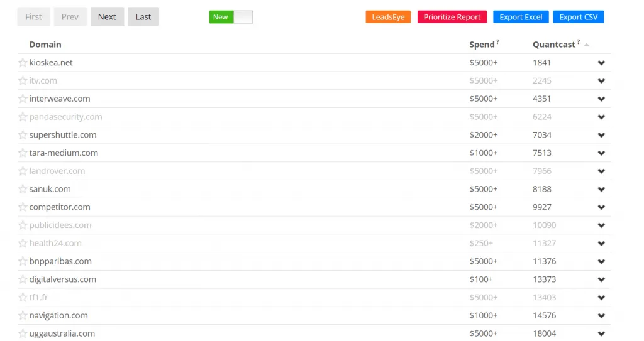644x341 pixels.
Task: Click the star toggle for digitalversus.com
Action: click(x=23, y=279)
